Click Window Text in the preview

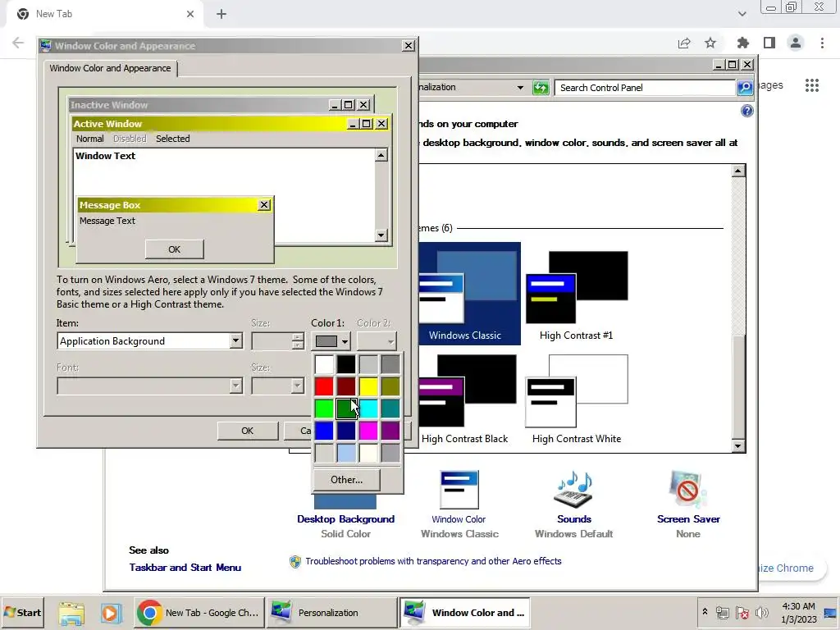[106, 156]
